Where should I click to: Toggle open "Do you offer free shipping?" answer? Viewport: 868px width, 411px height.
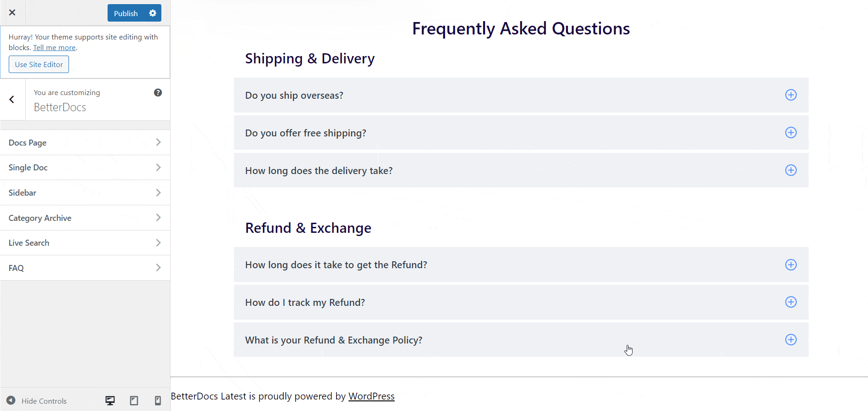coord(791,133)
